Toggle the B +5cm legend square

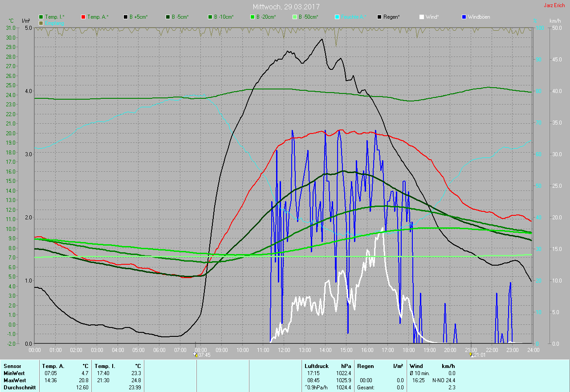click(x=126, y=17)
